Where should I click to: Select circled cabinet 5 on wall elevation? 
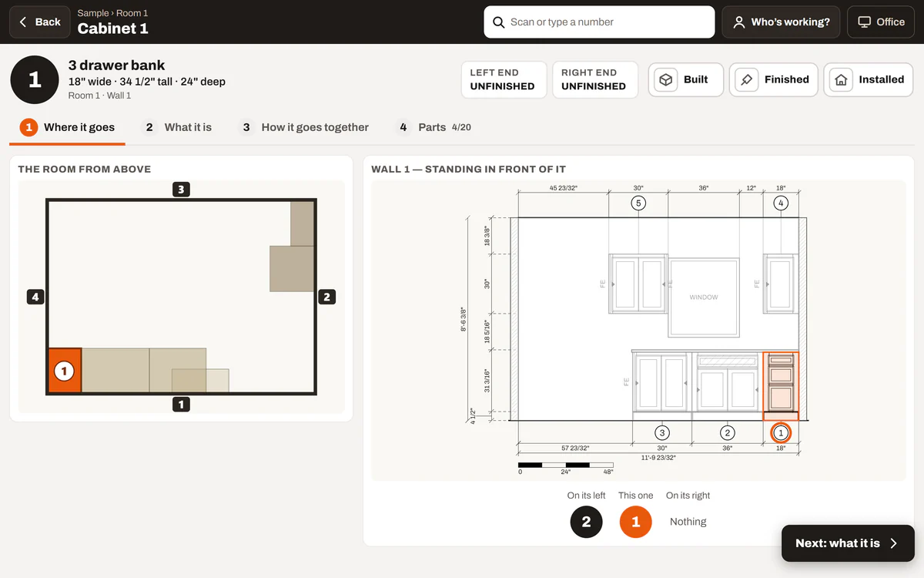click(x=638, y=203)
